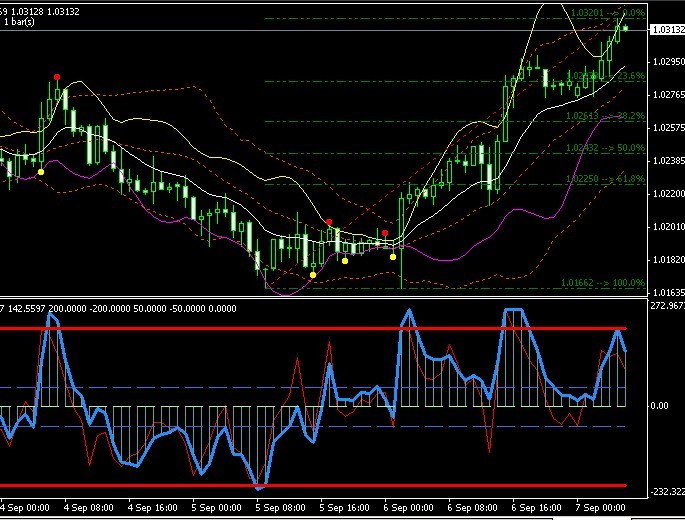Select the 1.02765 price axis label
685x520 pixels.
(x=669, y=95)
